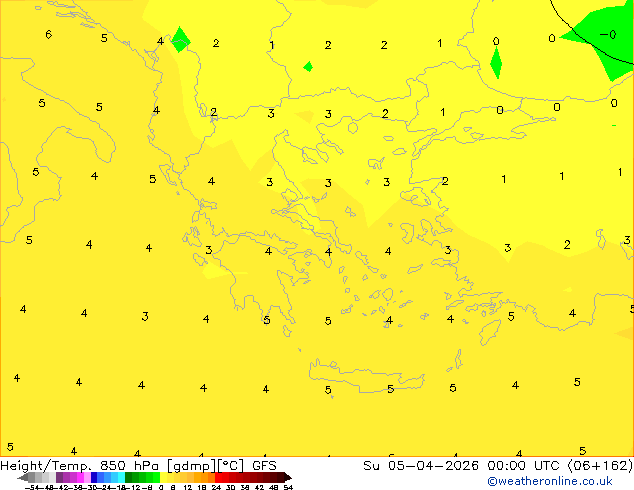Viewport: 634px width, 490px height.
Task: Click the (06+162) forecast run label
Action: (600, 466)
